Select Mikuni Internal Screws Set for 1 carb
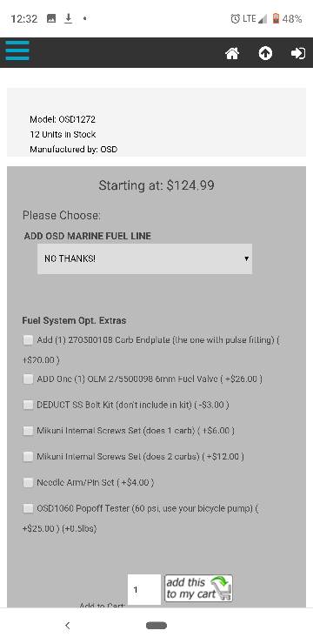This screenshot has height=644, width=313. tap(28, 431)
